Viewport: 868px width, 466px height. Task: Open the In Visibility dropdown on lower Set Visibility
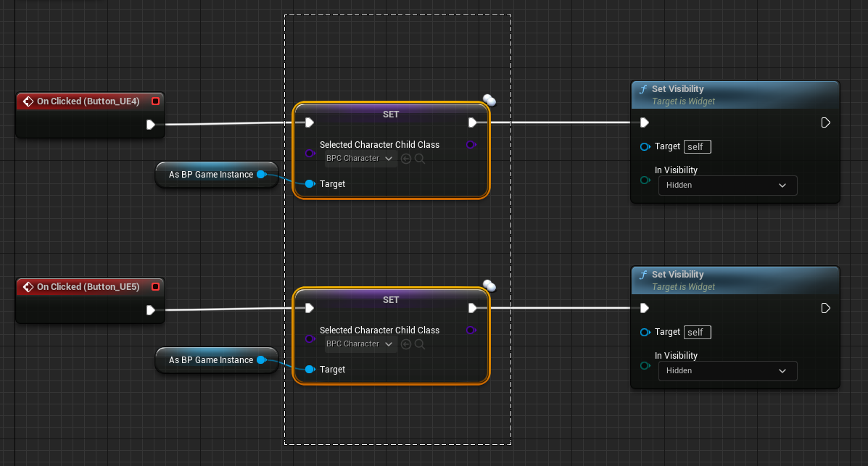(727, 370)
